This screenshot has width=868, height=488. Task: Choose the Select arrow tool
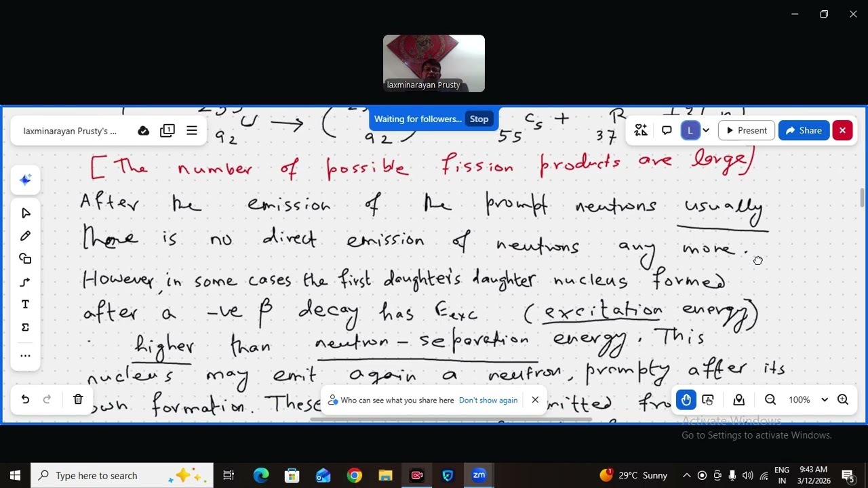26,213
